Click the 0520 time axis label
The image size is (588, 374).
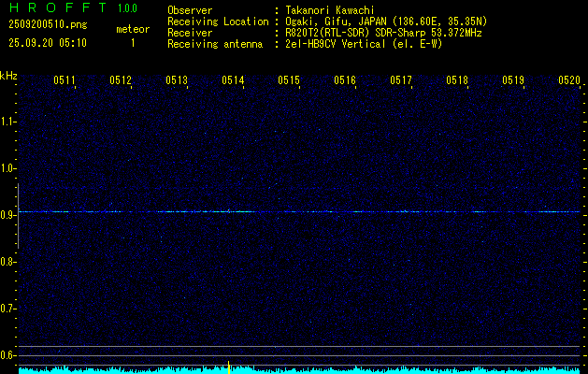coord(569,79)
